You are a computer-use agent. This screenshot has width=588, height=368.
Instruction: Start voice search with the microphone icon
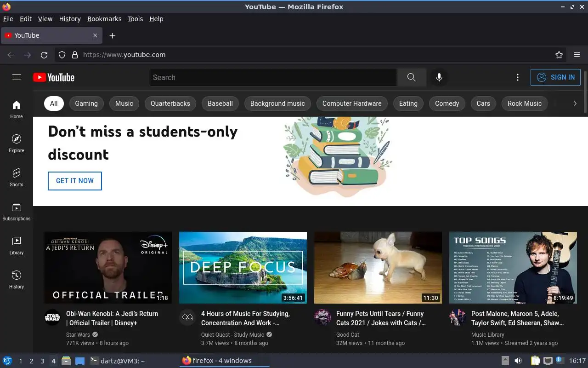(x=439, y=77)
